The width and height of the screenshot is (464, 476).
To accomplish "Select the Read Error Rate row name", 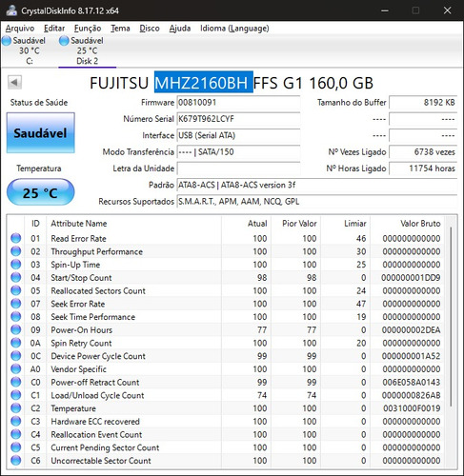I will tap(78, 238).
